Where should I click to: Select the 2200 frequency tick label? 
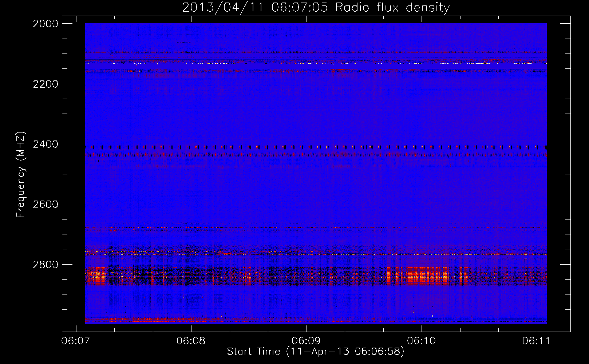(46, 84)
